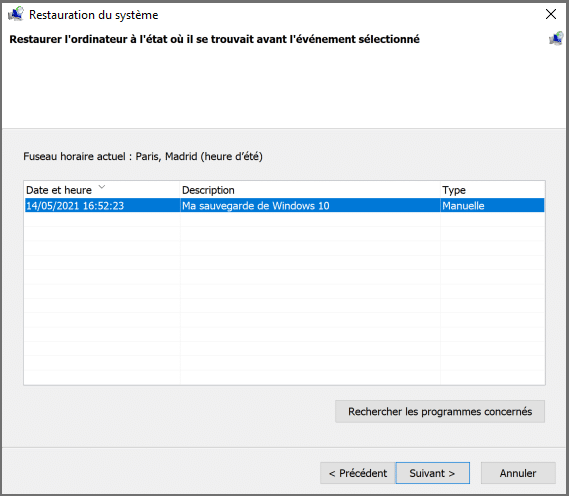The image size is (569, 496).
Task: Sort by the Description column header
Action: coord(310,190)
